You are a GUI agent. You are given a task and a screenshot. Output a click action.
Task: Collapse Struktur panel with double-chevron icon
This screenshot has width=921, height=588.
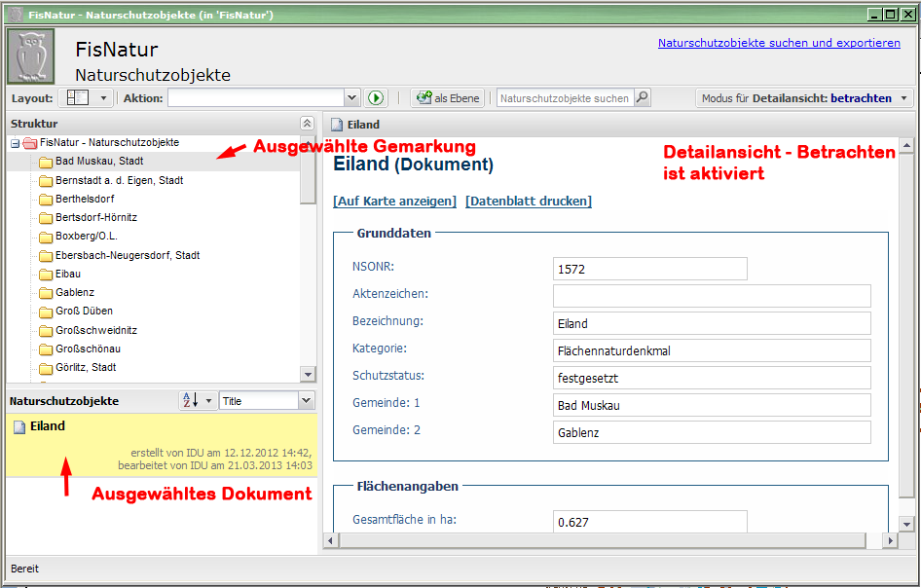(x=307, y=124)
